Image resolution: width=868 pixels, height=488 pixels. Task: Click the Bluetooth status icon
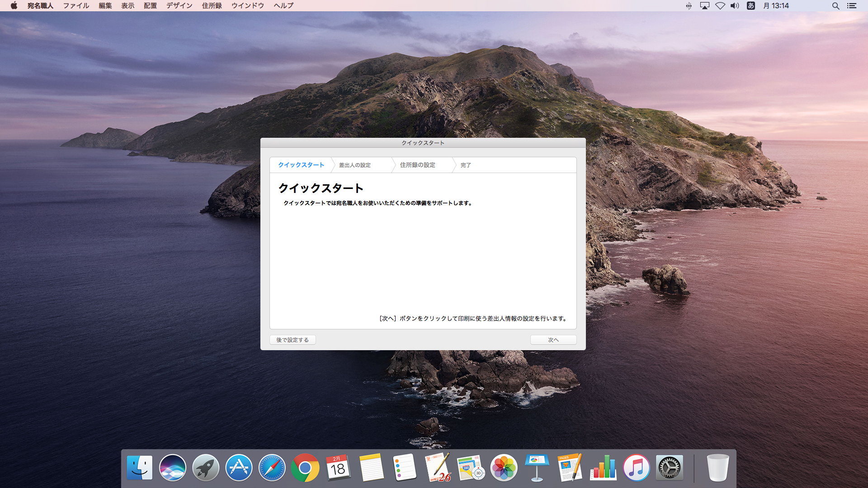click(x=689, y=5)
